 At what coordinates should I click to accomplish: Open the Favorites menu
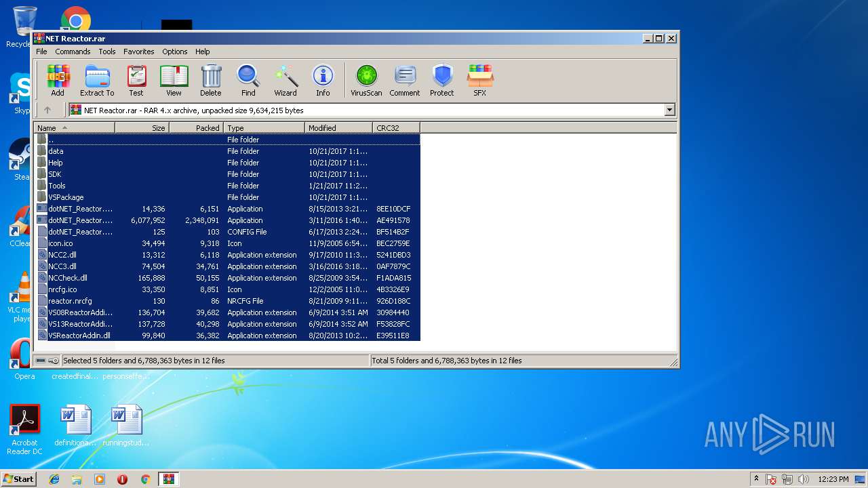click(x=139, y=52)
